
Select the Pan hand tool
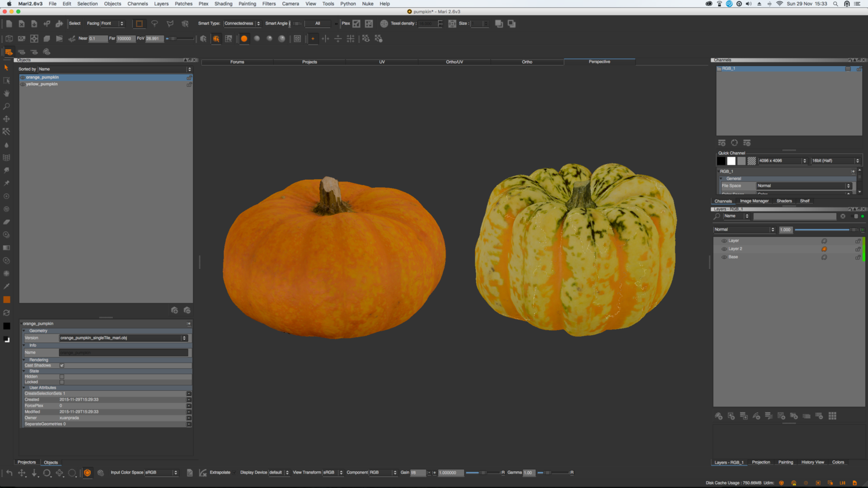6,93
